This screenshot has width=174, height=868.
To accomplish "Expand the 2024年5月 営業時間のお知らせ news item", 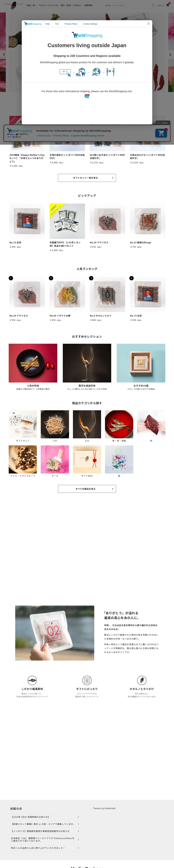I will click(45, 817).
